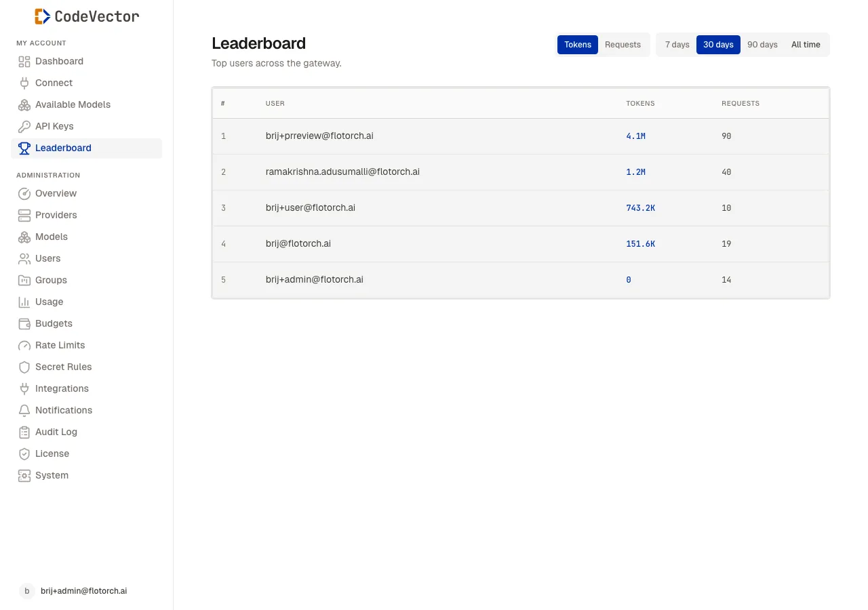Image resolution: width=868 pixels, height=610 pixels.
Task: Click the USER column header
Action: pos(275,104)
